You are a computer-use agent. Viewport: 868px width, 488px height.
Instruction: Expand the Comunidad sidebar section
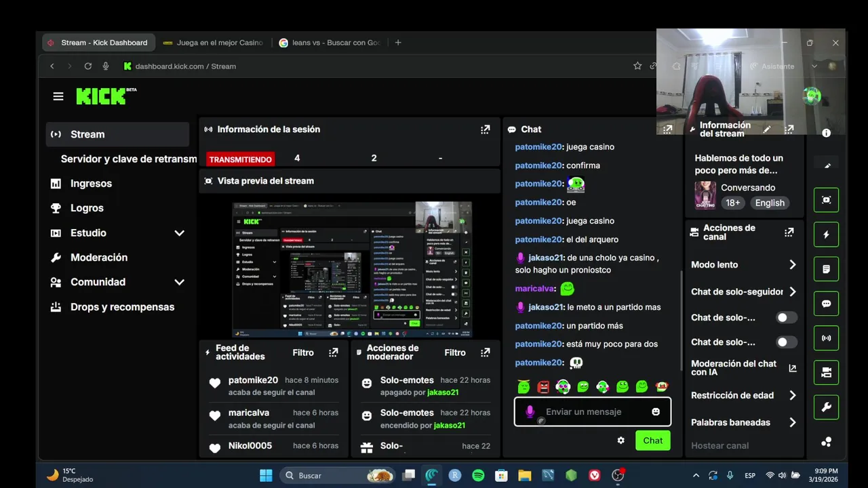(x=179, y=282)
